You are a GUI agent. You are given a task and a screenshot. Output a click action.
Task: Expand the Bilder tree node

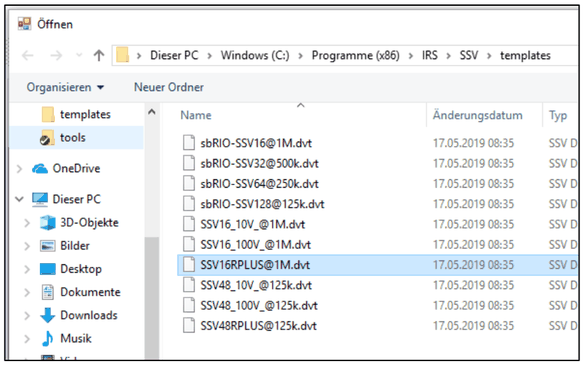point(27,246)
